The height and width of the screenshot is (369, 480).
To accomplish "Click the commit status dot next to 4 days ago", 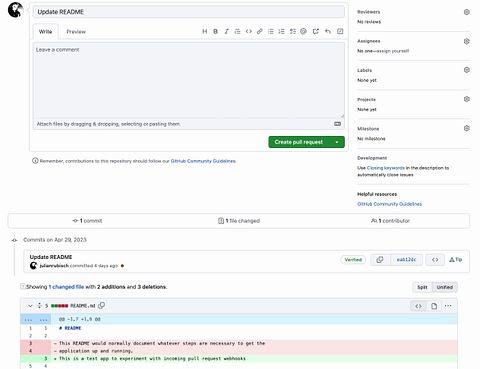I will click(x=122, y=266).
